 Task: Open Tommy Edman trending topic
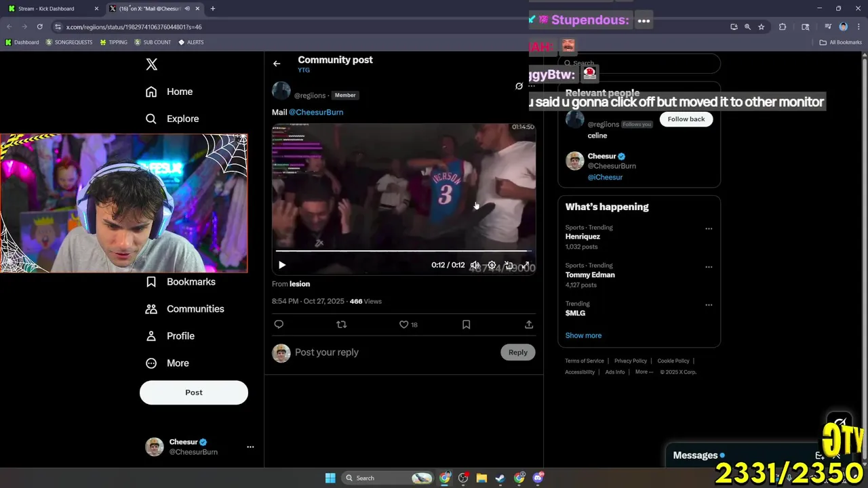click(x=590, y=275)
